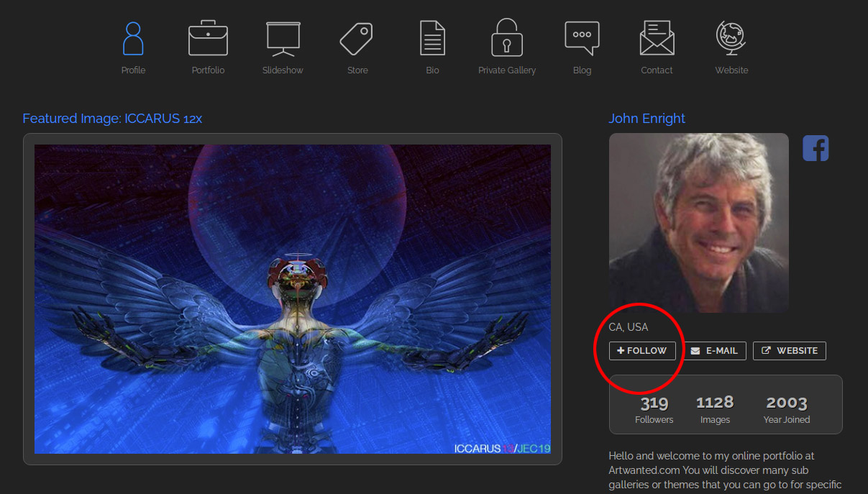The height and width of the screenshot is (494, 868).
Task: Open the Bio document icon
Action: tap(432, 39)
